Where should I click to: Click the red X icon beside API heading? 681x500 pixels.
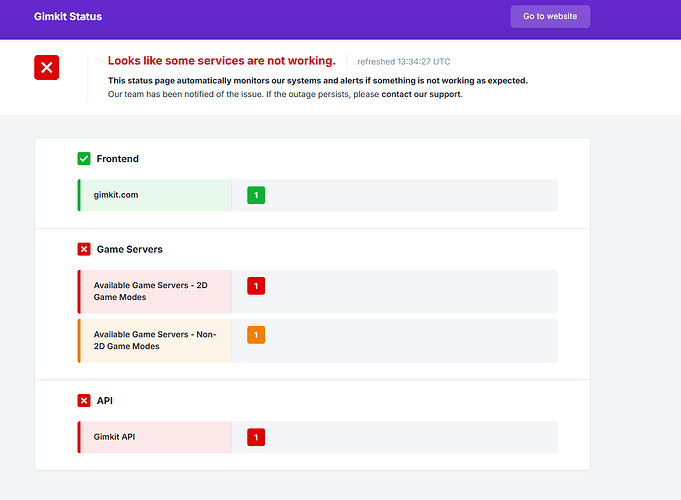[x=84, y=401]
